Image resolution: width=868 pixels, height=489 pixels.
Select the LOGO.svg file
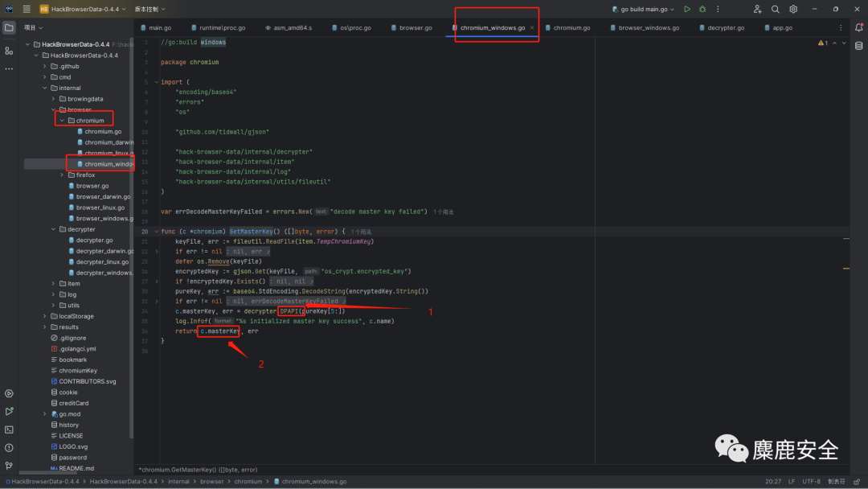click(x=69, y=446)
